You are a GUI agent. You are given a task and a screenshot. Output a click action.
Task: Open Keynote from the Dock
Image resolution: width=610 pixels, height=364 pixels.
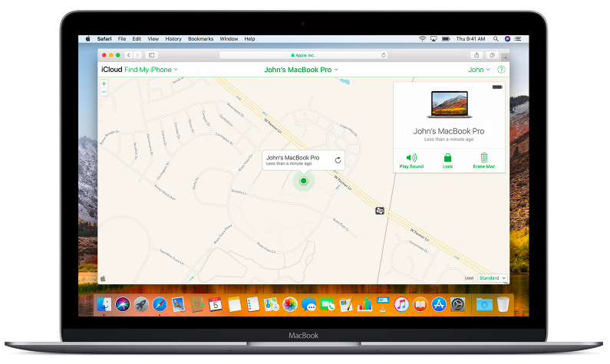point(383,304)
